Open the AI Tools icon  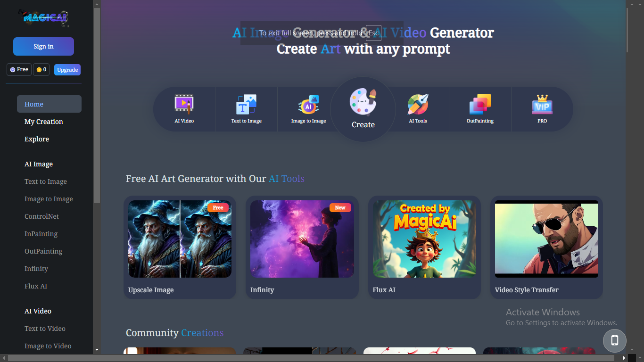pos(418,105)
